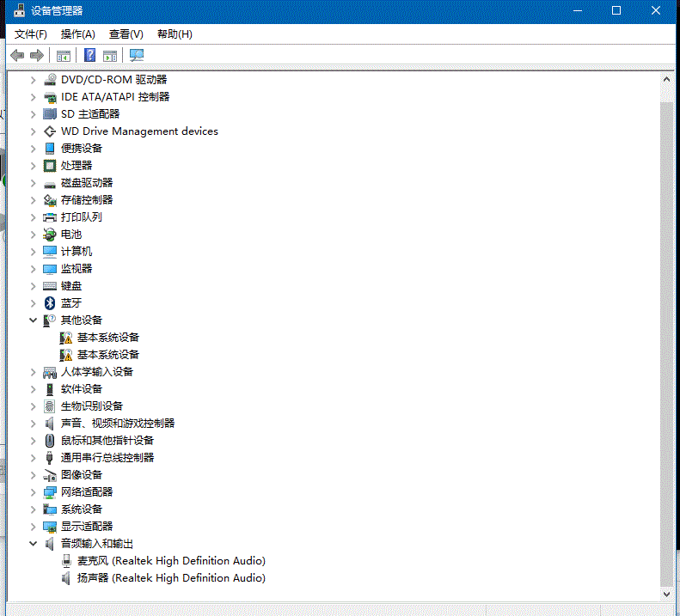Viewport: 680px width, 616px height.
Task: Select 扬声器 (Realtek High Definition Audio)
Action: pos(171,578)
